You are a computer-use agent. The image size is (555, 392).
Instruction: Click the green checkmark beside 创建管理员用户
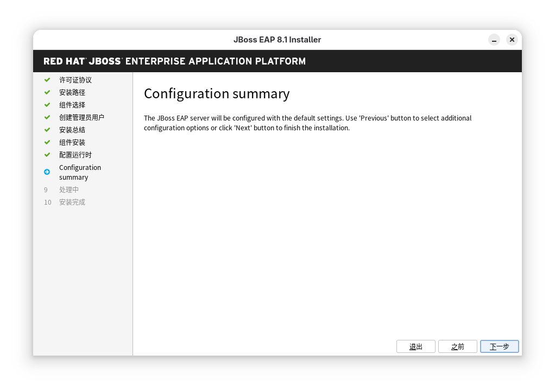[x=47, y=117]
